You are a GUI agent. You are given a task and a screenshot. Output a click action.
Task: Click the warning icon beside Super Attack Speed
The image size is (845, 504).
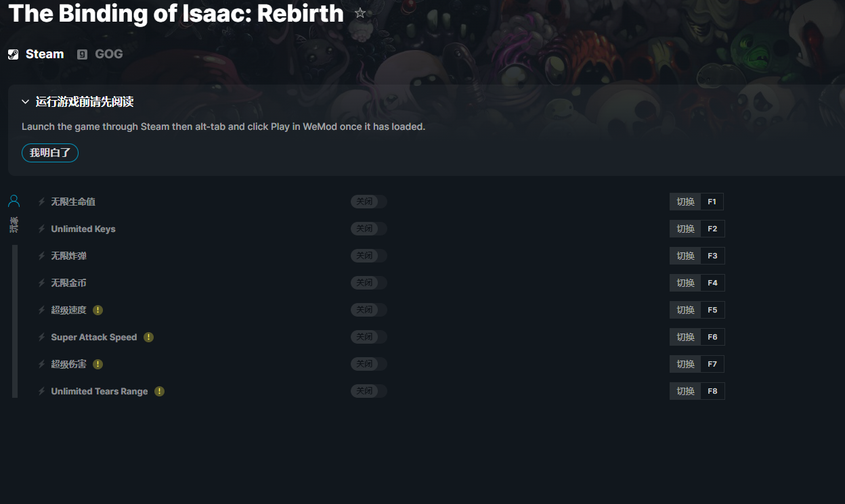pyautogui.click(x=149, y=337)
